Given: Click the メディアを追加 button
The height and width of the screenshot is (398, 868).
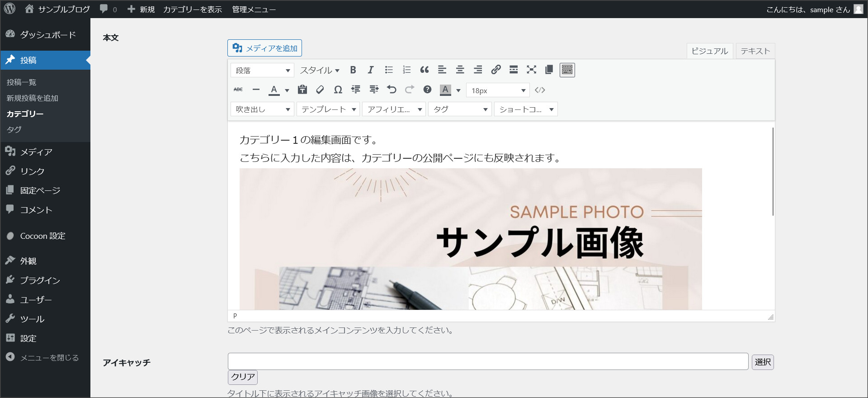Looking at the screenshot, I should [x=264, y=48].
